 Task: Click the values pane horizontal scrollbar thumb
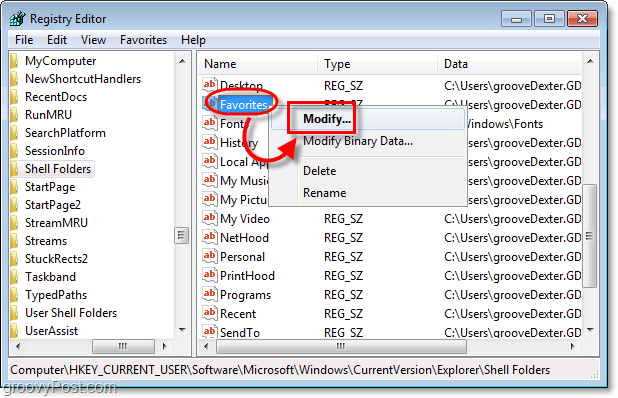click(x=341, y=346)
